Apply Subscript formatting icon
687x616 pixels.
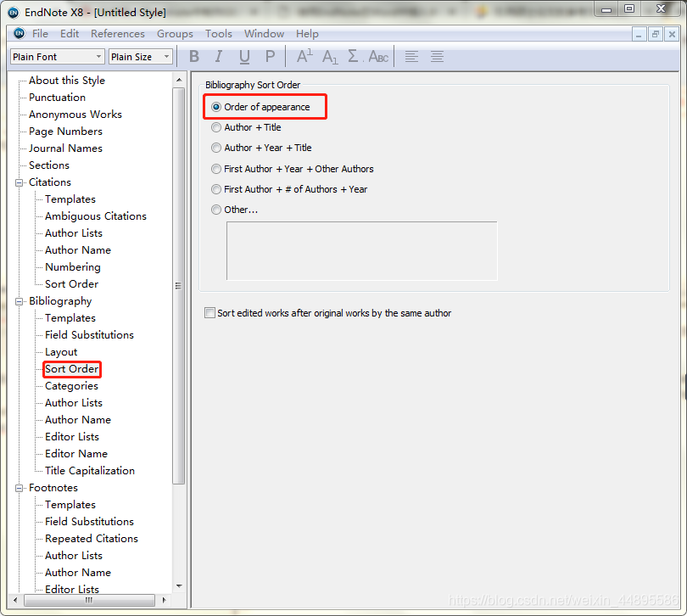click(330, 57)
